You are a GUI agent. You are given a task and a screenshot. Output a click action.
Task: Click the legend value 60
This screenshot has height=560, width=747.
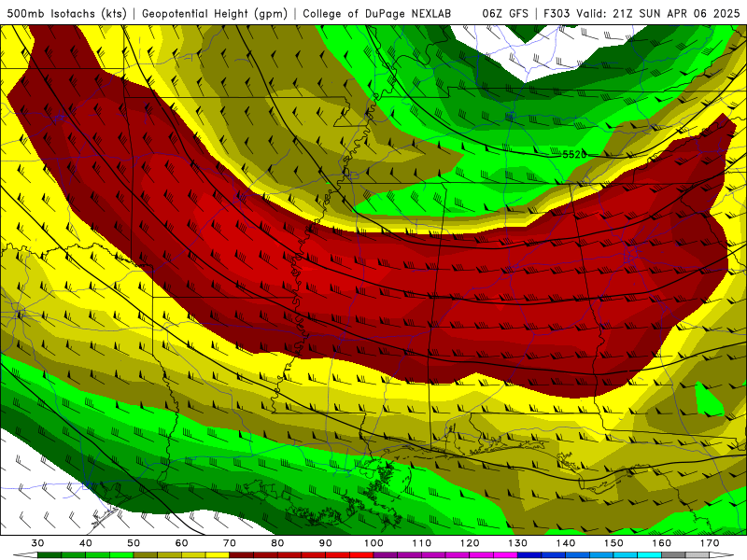[x=181, y=543]
